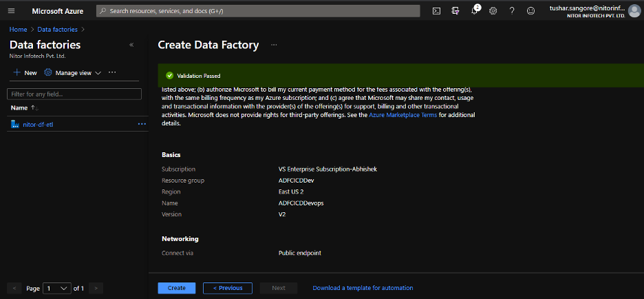Screen dimensions: 644x299
Task: Go to Home breadcrumb
Action: coord(18,29)
